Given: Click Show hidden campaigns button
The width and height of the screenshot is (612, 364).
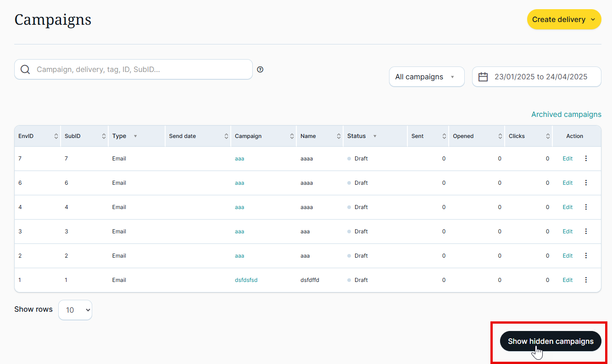Looking at the screenshot, I should point(550,341).
